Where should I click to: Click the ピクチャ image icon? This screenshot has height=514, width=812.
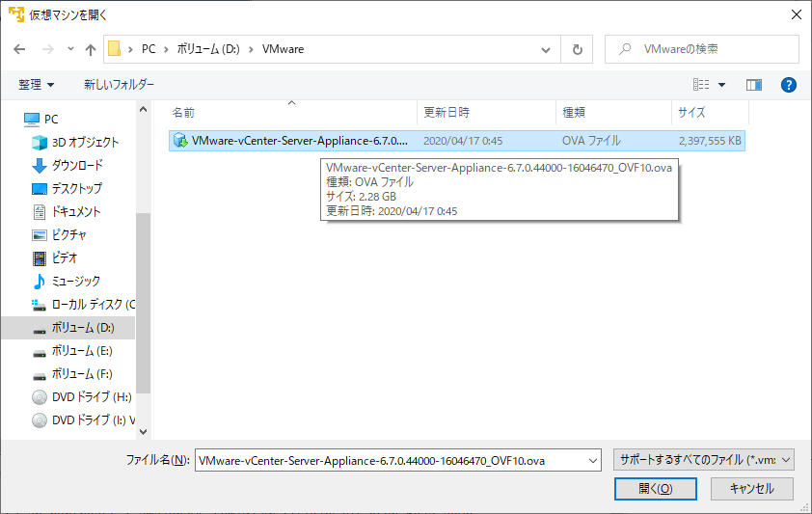coord(40,235)
